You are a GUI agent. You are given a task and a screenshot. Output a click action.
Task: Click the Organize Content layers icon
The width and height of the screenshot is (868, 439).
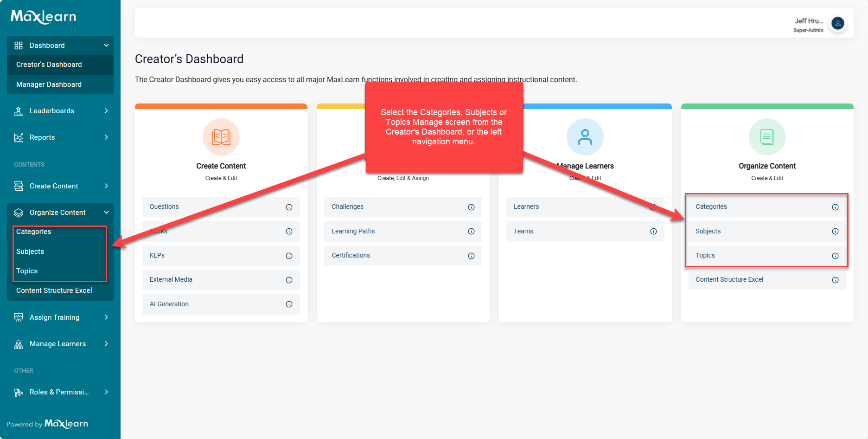coord(19,213)
